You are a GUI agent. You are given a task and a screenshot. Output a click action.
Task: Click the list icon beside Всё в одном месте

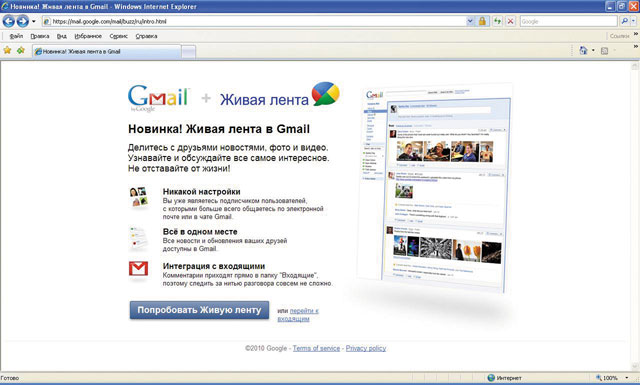point(138,238)
